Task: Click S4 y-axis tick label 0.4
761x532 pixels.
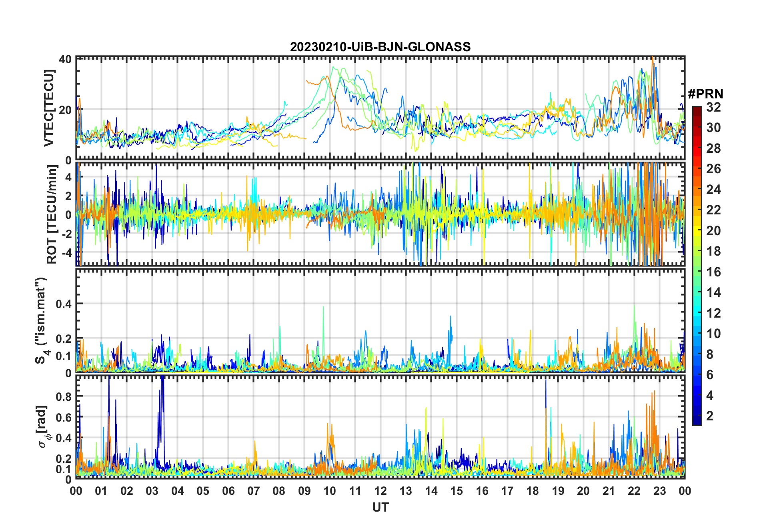Action: point(64,304)
